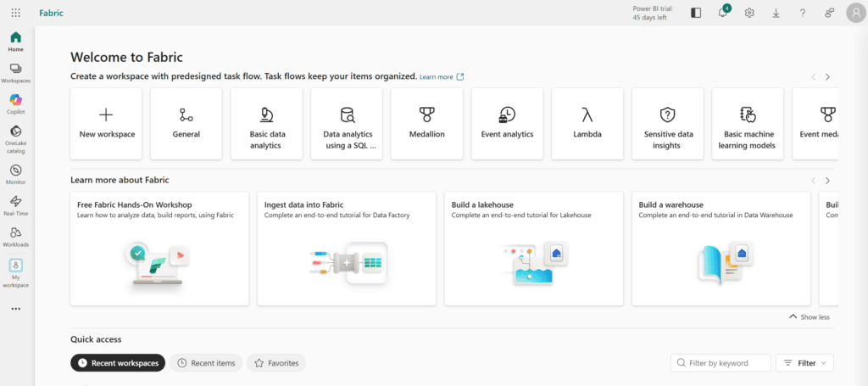Open My workspace in sidebar

tap(16, 272)
